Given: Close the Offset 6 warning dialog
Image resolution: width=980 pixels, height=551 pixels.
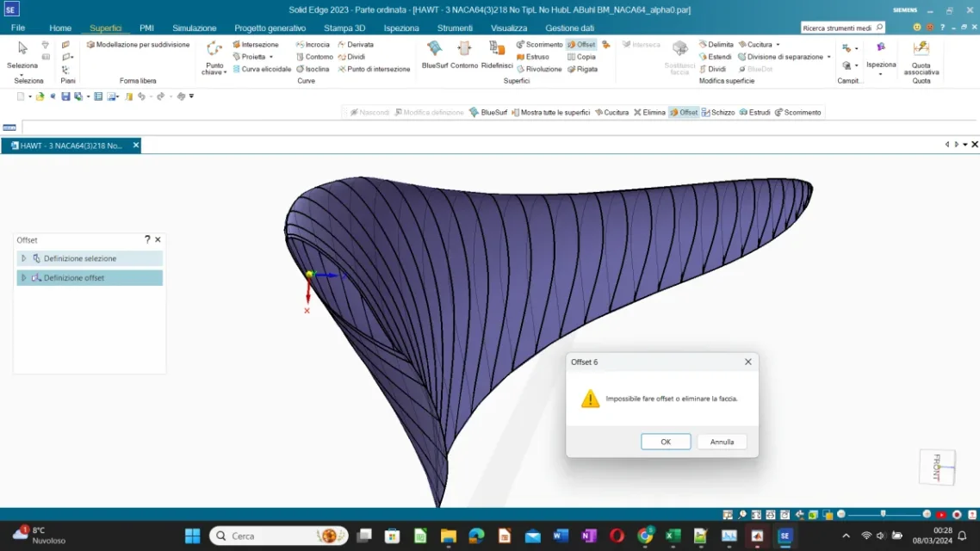Looking at the screenshot, I should 748,362.
